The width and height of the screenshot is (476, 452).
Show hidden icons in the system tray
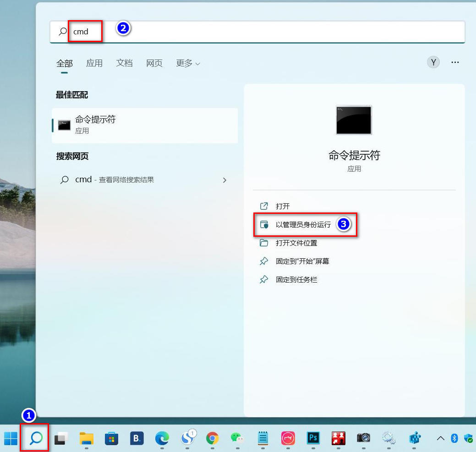pos(439,438)
